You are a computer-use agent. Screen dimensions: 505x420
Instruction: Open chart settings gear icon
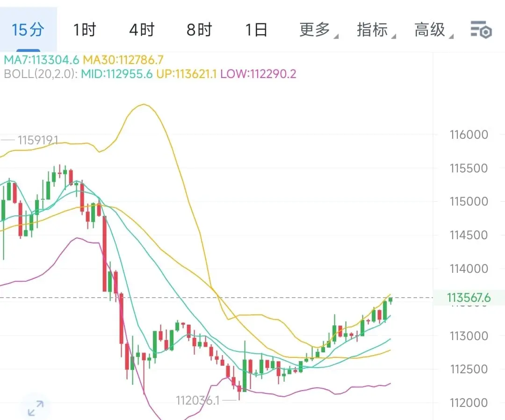pos(481,30)
